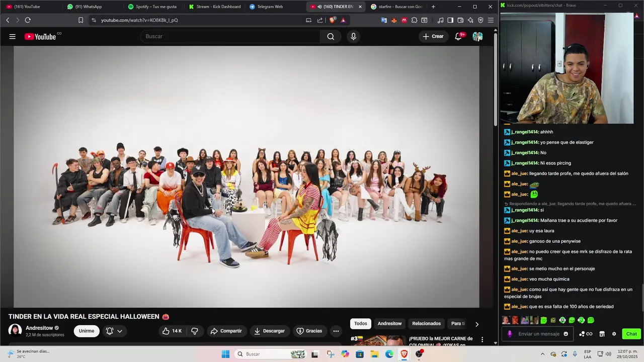This screenshot has width=644, height=362.
Task: Open Brave Shields lion icon
Action: [x=333, y=20]
